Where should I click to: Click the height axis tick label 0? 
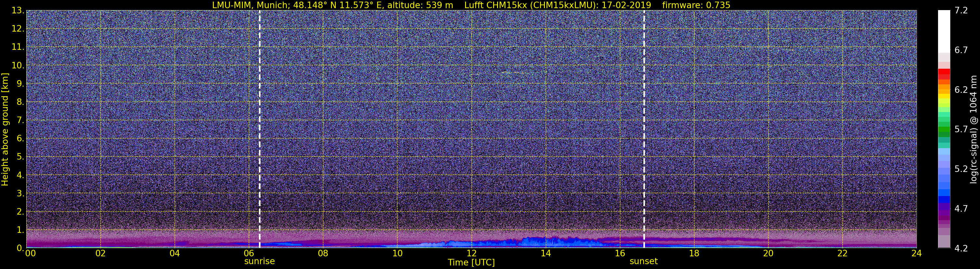click(x=20, y=248)
